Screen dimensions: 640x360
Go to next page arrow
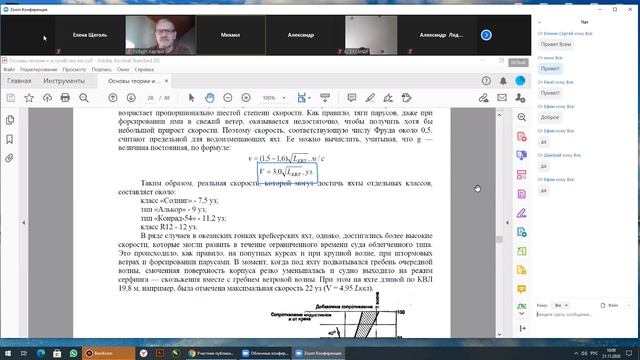[131, 98]
